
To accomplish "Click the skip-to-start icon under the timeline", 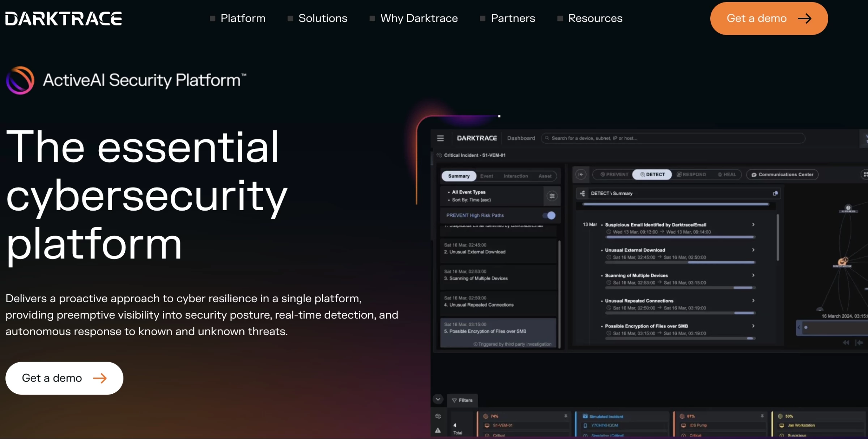I will pyautogui.click(x=859, y=342).
